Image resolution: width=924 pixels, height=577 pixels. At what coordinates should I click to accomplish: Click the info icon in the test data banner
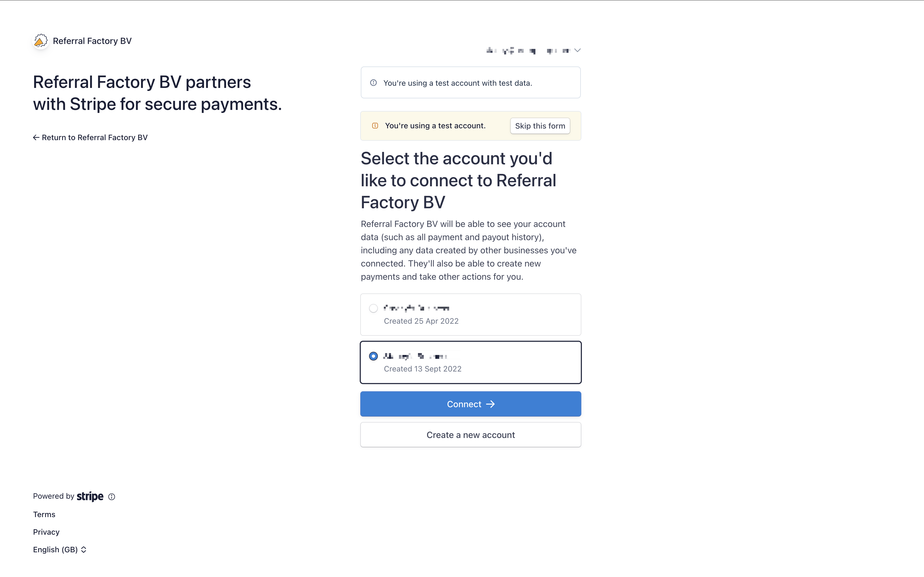pos(373,82)
